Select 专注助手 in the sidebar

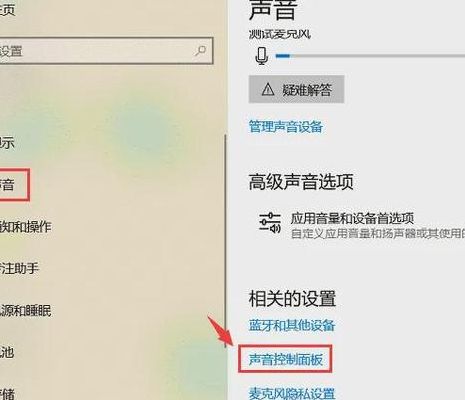19,268
